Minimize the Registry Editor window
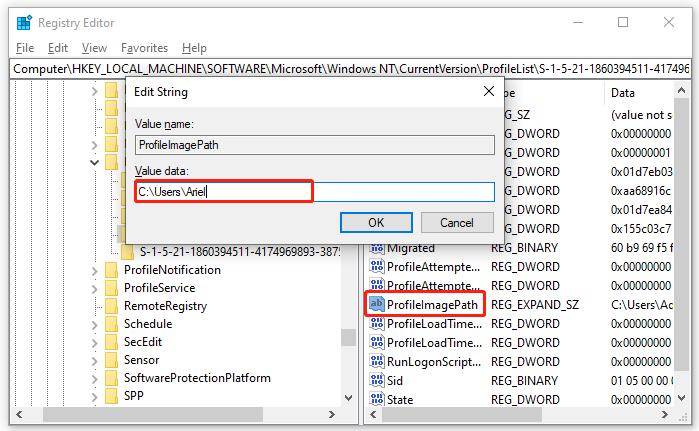Viewport: 699px width, 431px height. [x=578, y=22]
